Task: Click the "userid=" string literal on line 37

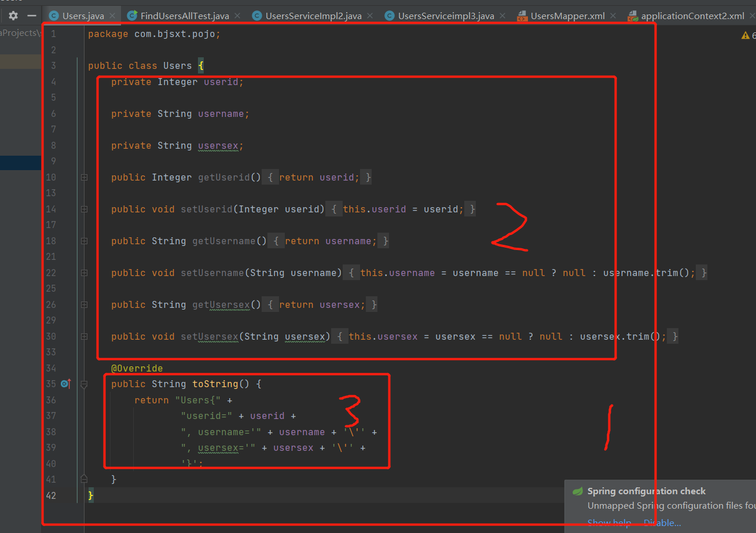Action: tap(207, 416)
